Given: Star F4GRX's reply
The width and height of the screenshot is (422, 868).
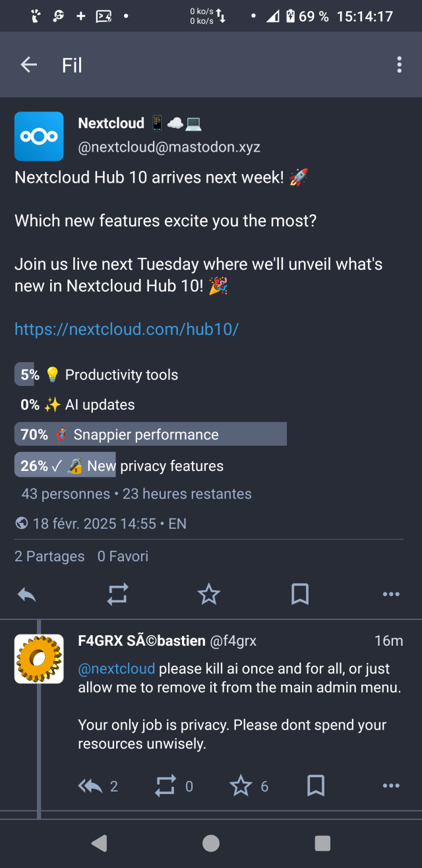Looking at the screenshot, I should coord(239,786).
